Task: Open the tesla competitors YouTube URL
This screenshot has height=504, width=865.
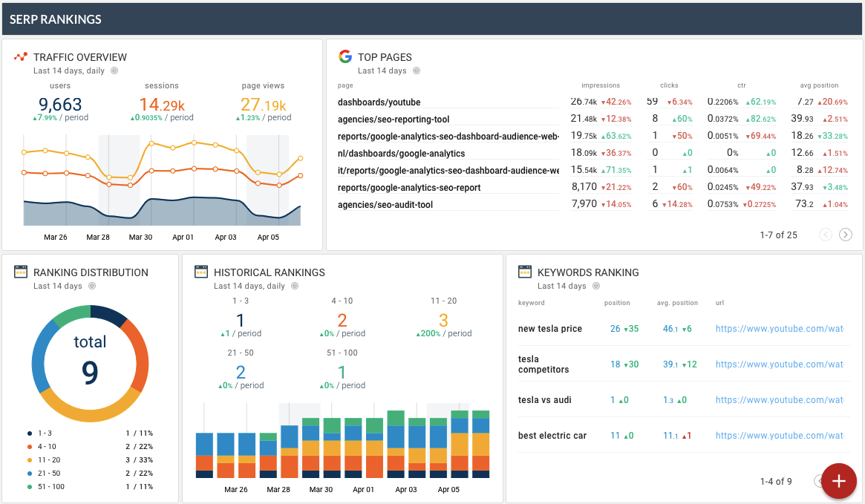Action: coord(780,364)
